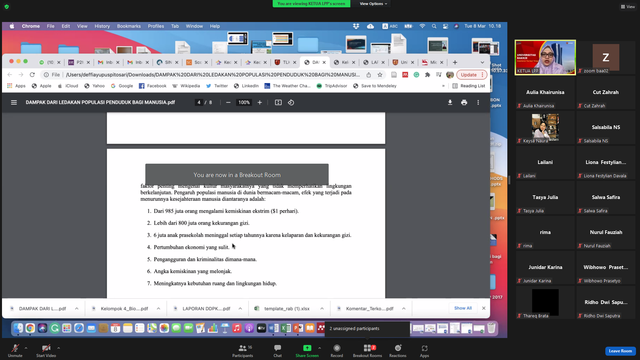Open Zoom Apps
The width and height of the screenshot is (640, 360).
tap(424, 350)
